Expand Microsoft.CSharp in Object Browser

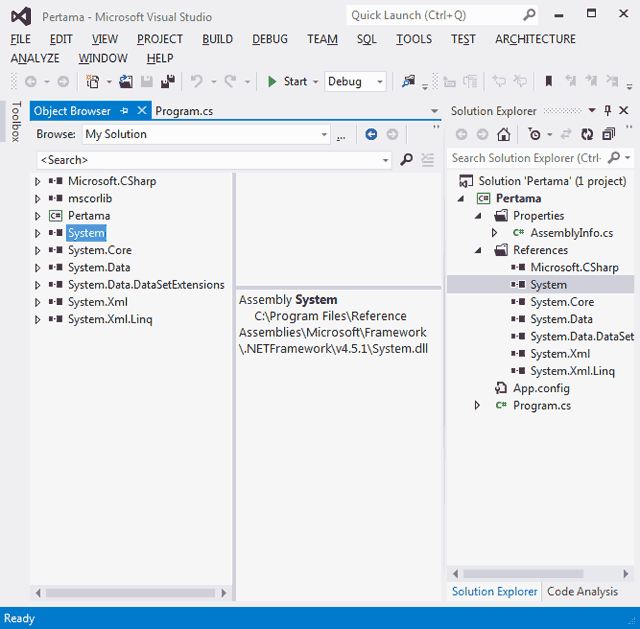pos(38,181)
